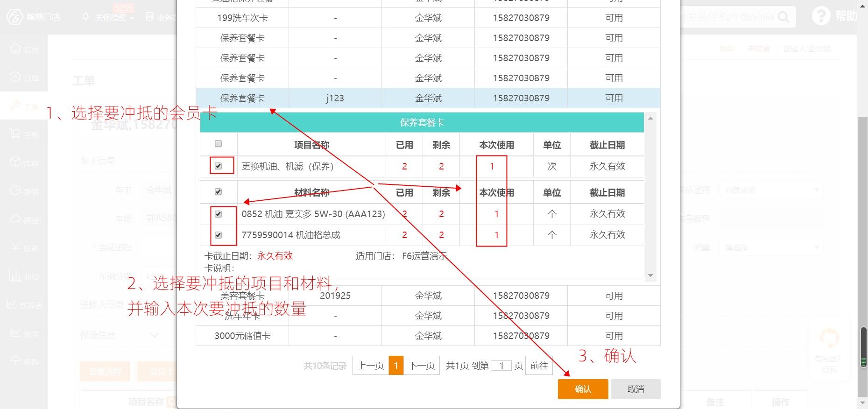The width and height of the screenshot is (868, 409).
Task: Uncheck the 7759590014 机油格总成 checkbox
Action: pyautogui.click(x=218, y=235)
